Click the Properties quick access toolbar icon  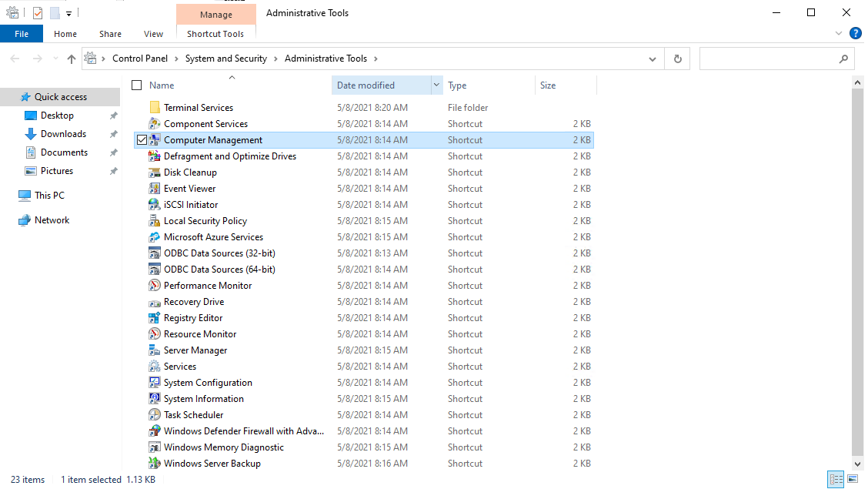coord(38,13)
